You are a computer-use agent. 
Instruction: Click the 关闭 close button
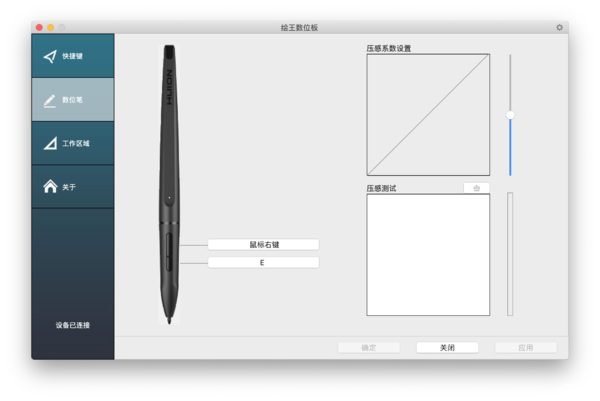click(447, 347)
